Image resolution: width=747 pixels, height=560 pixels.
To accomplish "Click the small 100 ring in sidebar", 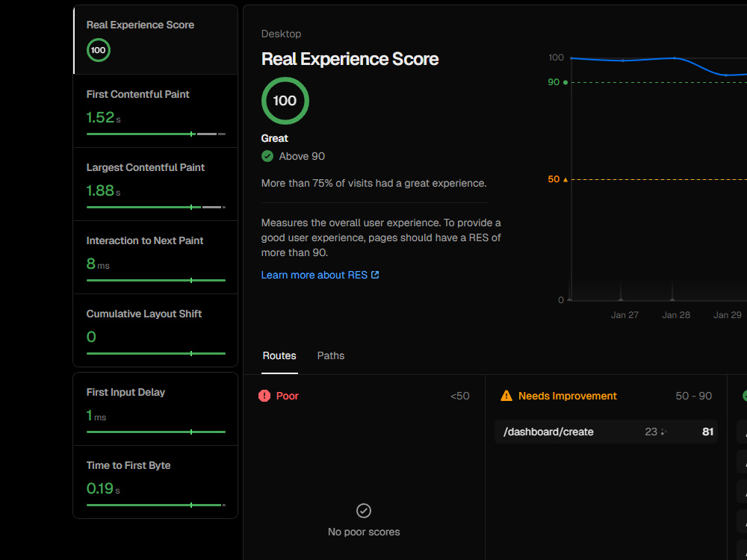I will 98,50.
